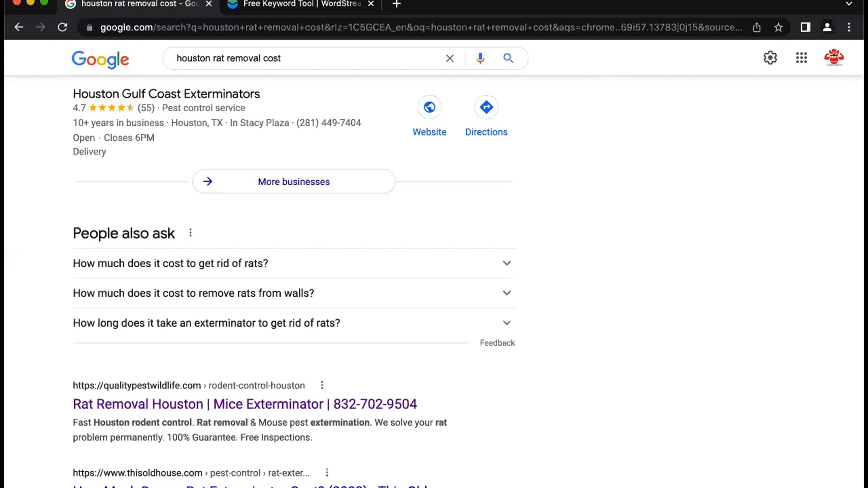Click the browser forward arrow
This screenshot has height=488, width=868.
coord(41,27)
